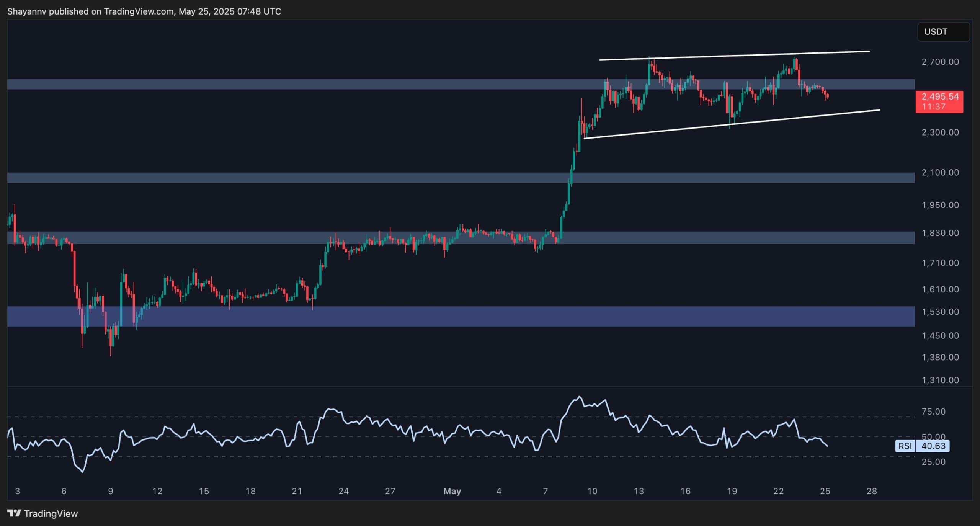Click the date 22 on the time axis
Screen dimensions: 980x526
pos(779,491)
